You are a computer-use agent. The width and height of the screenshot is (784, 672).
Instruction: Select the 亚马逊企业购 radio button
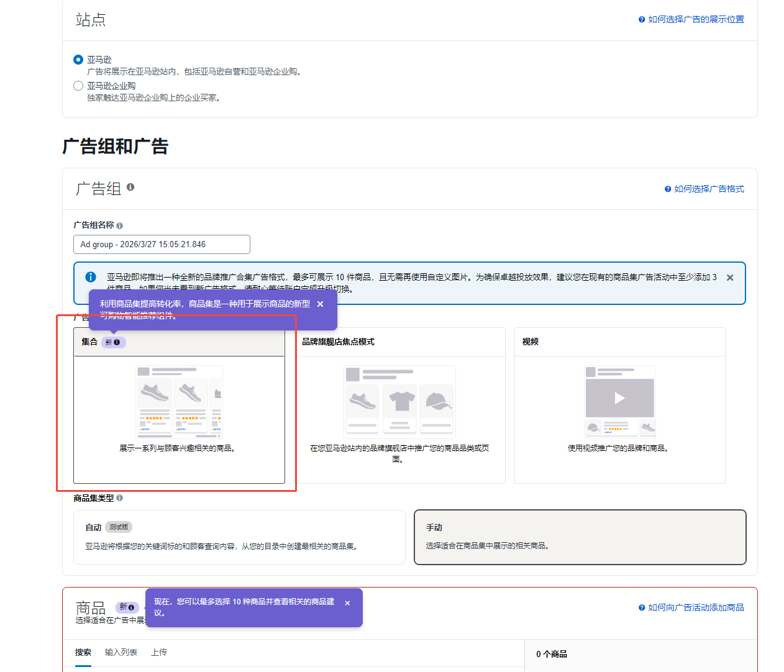point(78,86)
